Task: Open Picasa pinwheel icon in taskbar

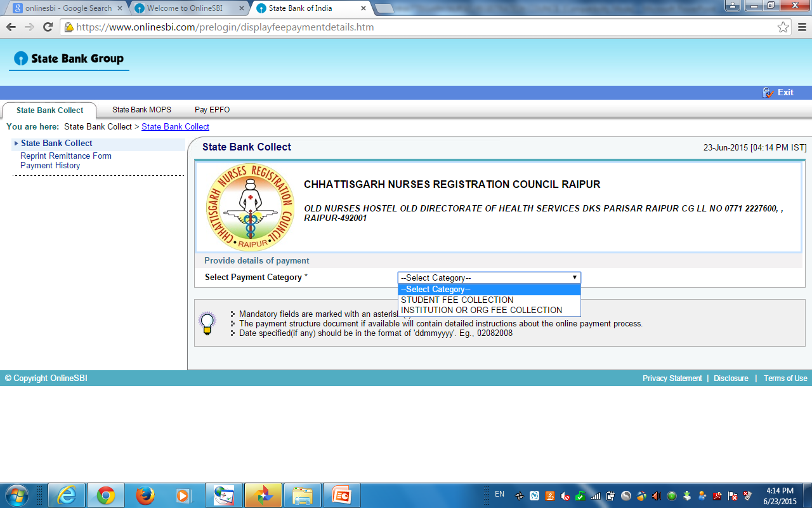Action: 263,495
